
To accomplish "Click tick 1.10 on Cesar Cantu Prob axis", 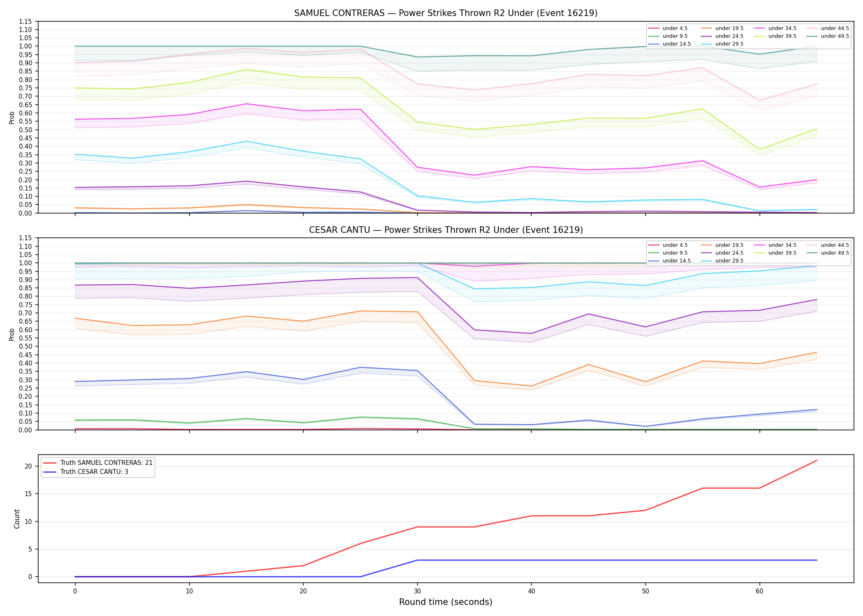I will pos(26,246).
